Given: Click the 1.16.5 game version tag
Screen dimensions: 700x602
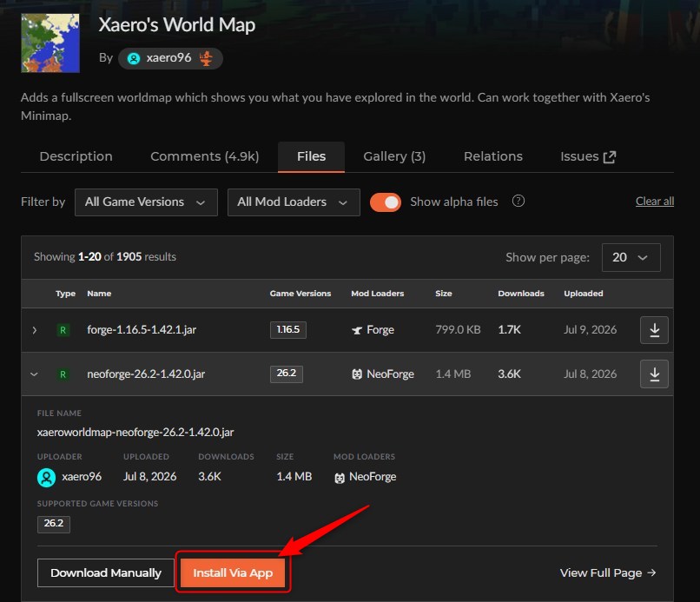Looking at the screenshot, I should [288, 329].
